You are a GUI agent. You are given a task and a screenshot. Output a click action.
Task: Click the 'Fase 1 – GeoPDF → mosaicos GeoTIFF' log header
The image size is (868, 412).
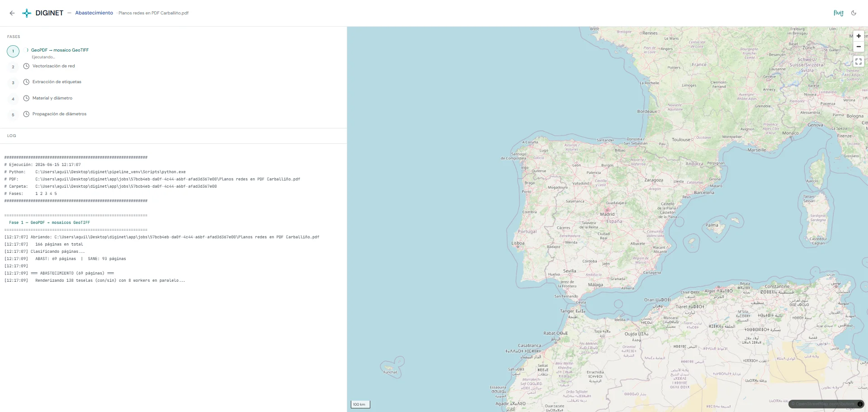[x=49, y=223]
